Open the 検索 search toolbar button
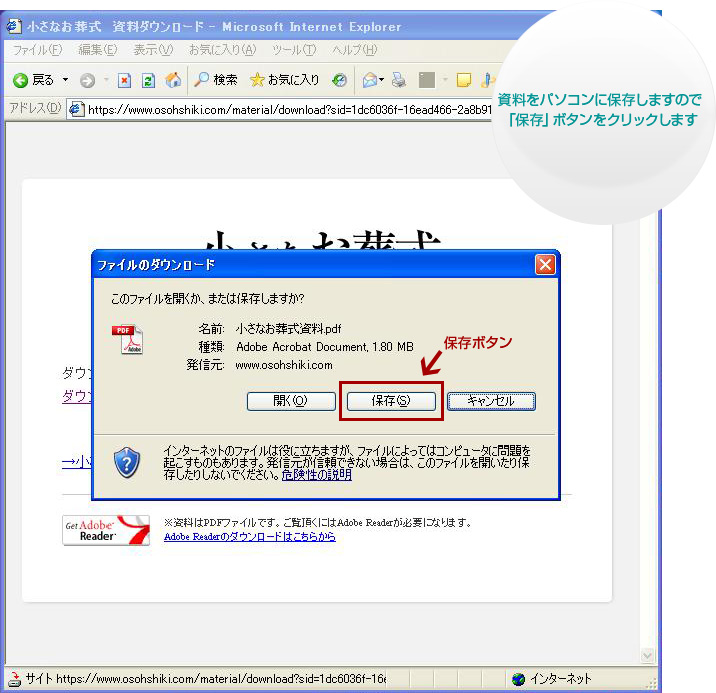 216,80
